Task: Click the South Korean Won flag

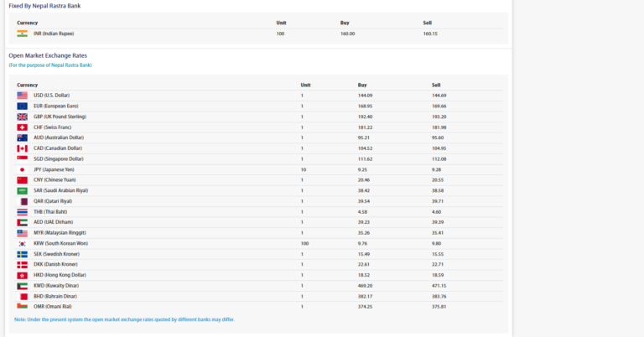Action: pos(22,243)
